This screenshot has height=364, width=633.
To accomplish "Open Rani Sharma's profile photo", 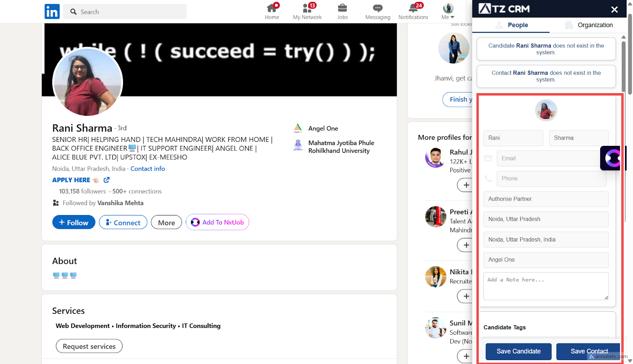I will click(87, 82).
